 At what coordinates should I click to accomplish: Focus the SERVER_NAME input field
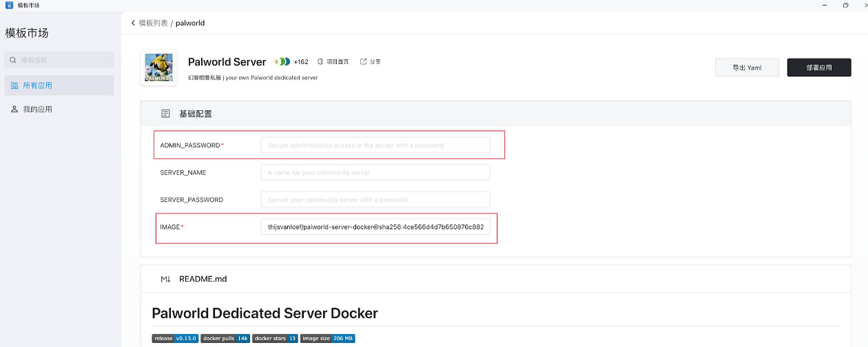click(x=375, y=172)
